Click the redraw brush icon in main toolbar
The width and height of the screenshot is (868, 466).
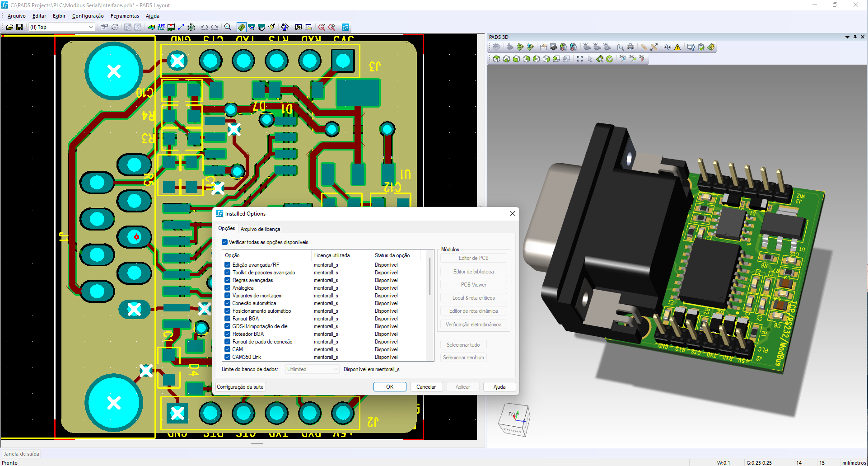point(271,27)
